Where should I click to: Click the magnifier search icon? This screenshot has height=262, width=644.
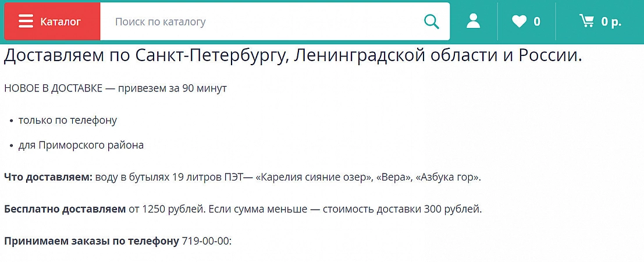coord(432,22)
